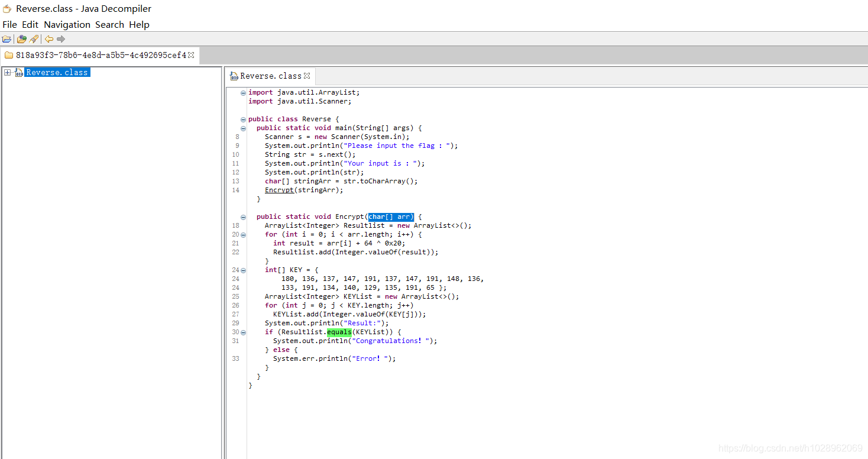This screenshot has width=868, height=459.
Task: Open the Navigation menu
Action: tap(67, 24)
